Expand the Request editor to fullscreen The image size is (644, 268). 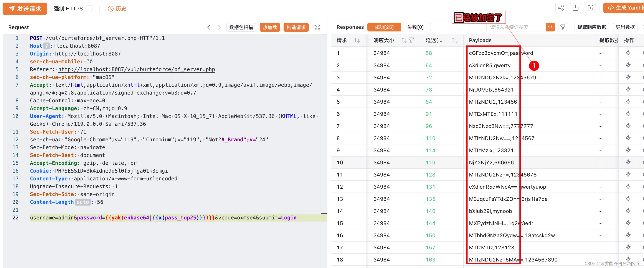click(317, 27)
